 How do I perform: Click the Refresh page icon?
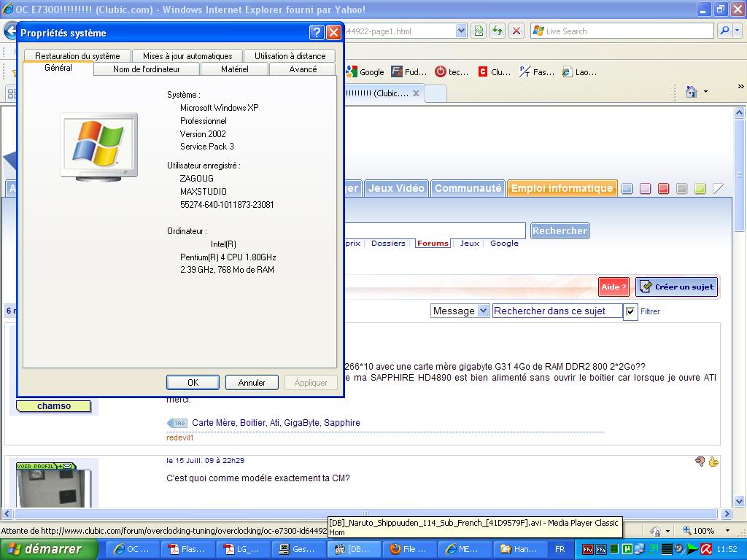(x=498, y=31)
